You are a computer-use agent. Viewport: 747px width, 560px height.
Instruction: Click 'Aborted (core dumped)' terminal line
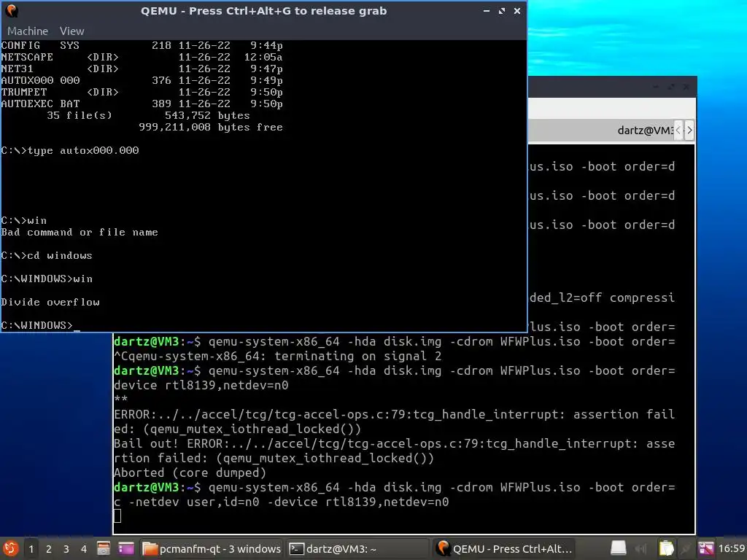coord(190,472)
